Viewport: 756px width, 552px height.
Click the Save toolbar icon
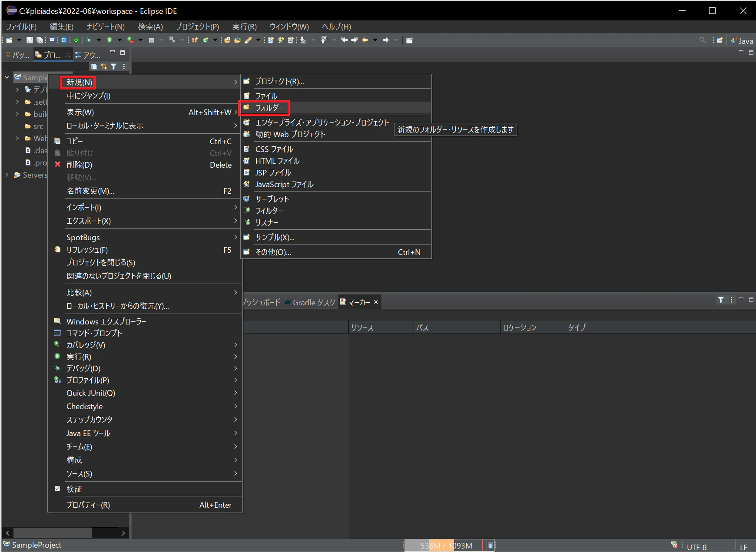30,40
